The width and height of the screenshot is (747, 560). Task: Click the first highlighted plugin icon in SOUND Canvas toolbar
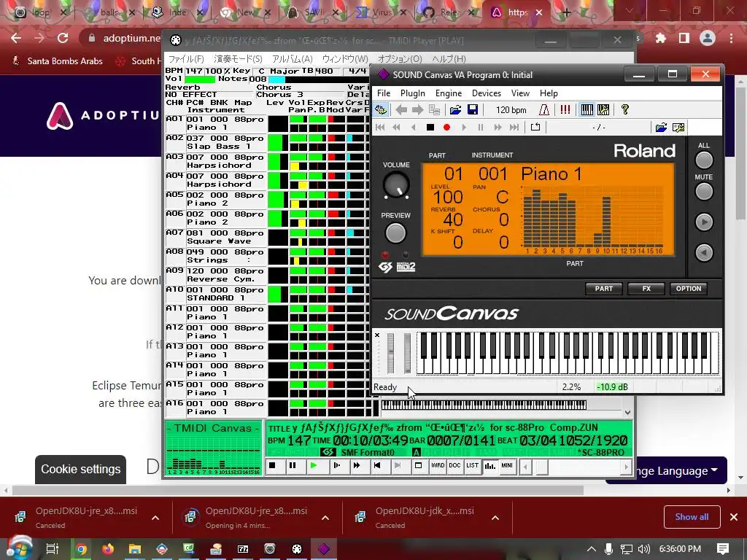pos(381,110)
